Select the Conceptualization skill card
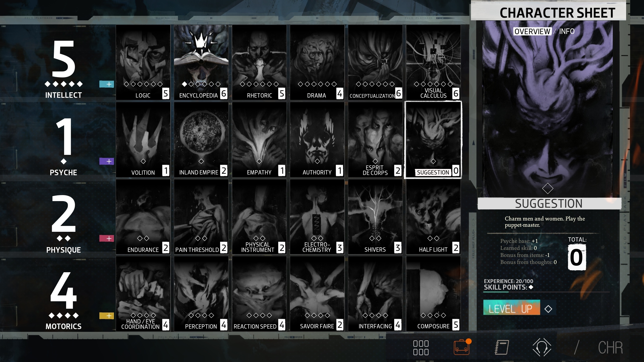The width and height of the screenshot is (644, 362). click(375, 62)
